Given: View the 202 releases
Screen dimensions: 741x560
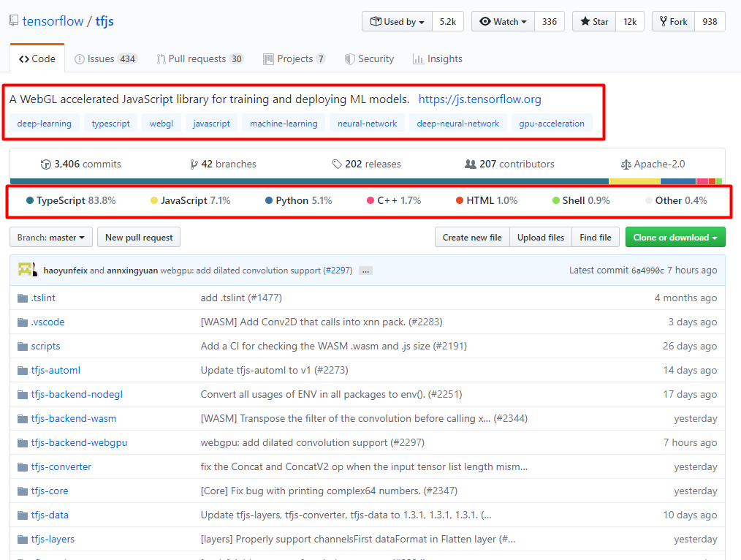Looking at the screenshot, I should [367, 164].
